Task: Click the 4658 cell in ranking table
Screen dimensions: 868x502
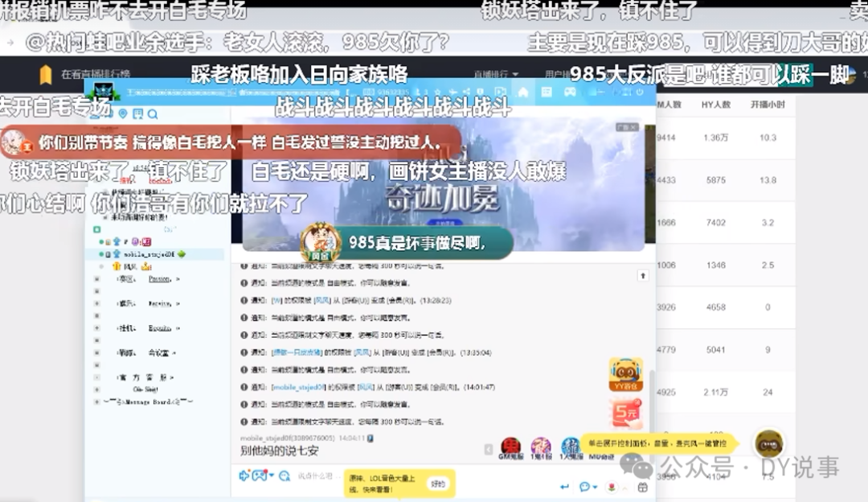Action: (x=716, y=307)
